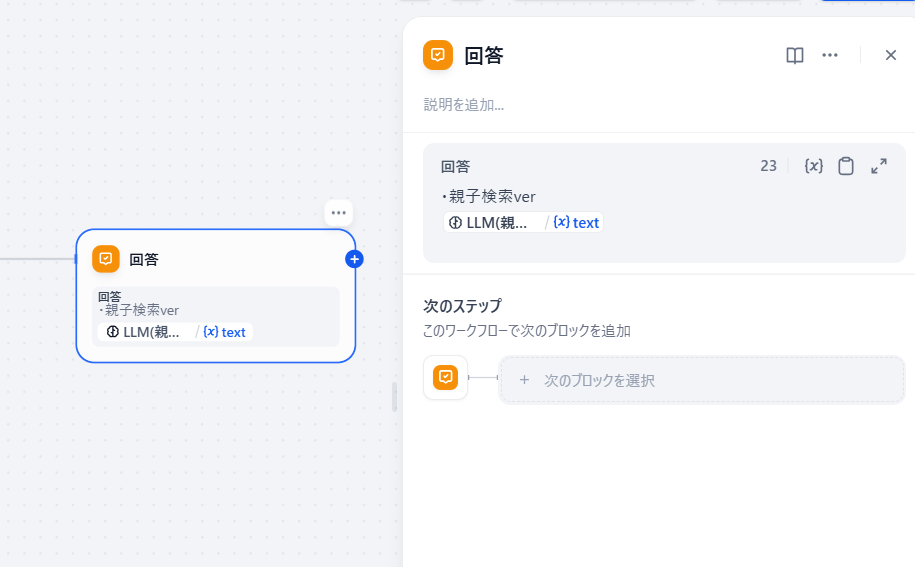Image resolution: width=915 pixels, height=567 pixels.
Task: Click the 次のステップ heading
Action: tap(462, 306)
